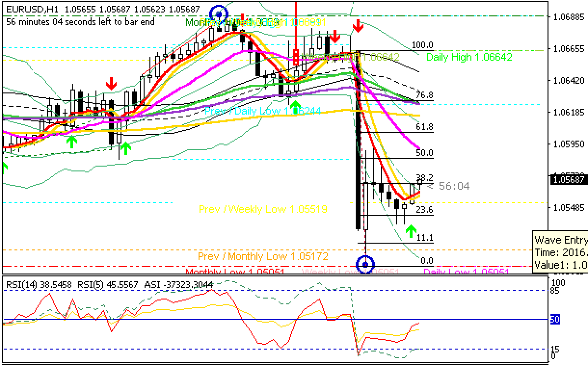Click the highlighted 50 level on RSI scale

tap(555, 320)
